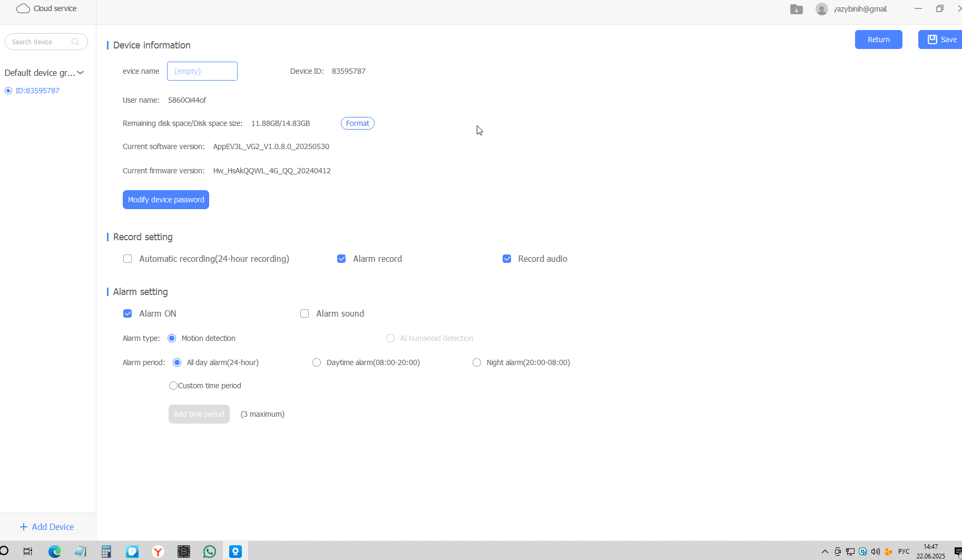Click the Device ID value 83595787
The width and height of the screenshot is (962, 560).
point(349,71)
